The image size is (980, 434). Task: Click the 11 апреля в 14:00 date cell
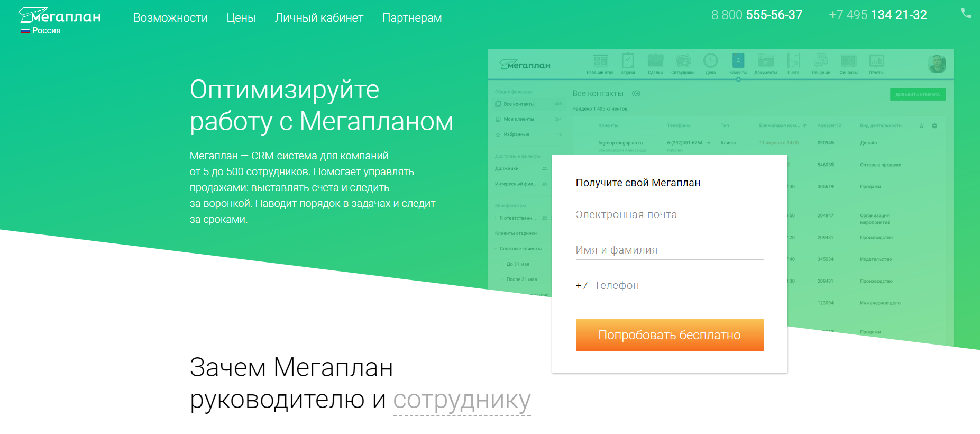[x=779, y=143]
